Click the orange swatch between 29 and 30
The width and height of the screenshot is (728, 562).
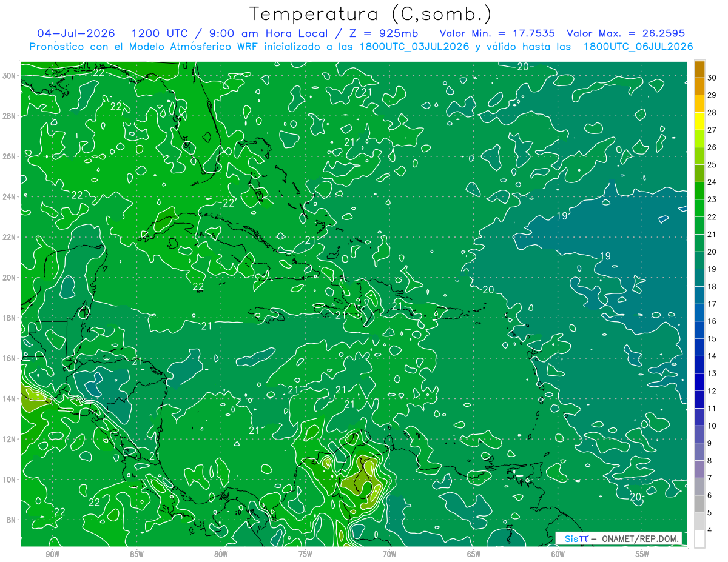(699, 86)
